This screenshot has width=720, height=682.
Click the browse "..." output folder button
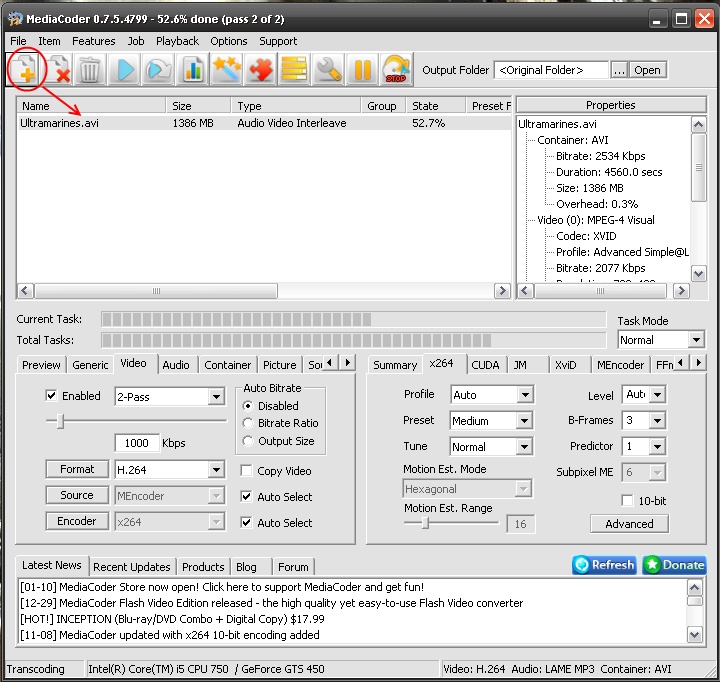[x=619, y=70]
